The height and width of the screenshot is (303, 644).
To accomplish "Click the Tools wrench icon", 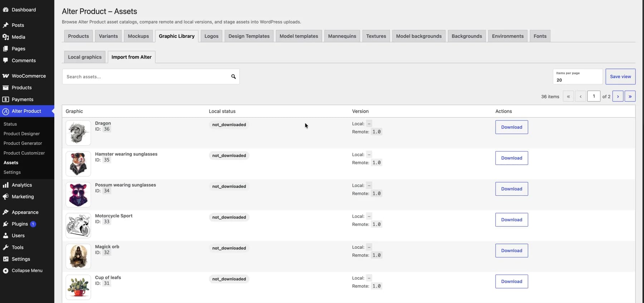I will (6, 247).
